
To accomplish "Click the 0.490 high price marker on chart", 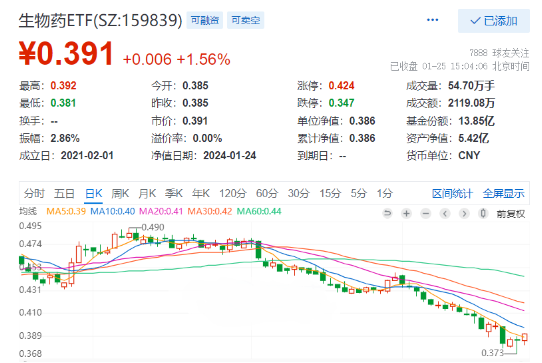I will point(153,227).
